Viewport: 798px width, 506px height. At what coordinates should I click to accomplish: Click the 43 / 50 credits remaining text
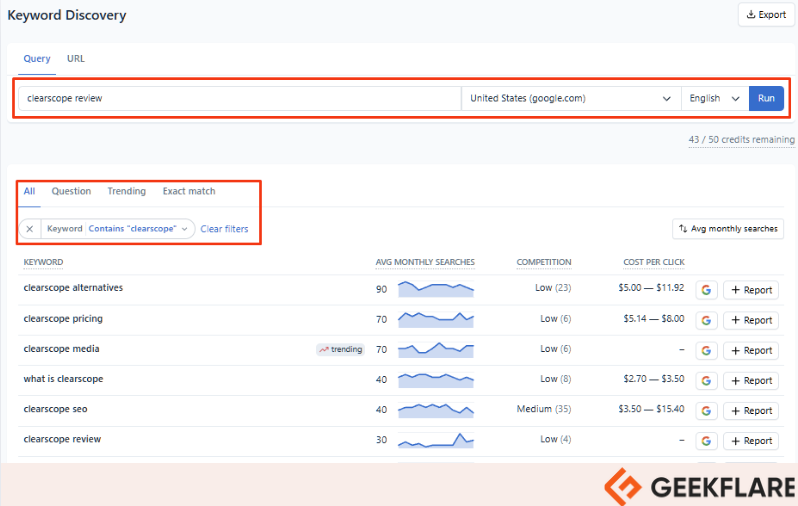742,139
